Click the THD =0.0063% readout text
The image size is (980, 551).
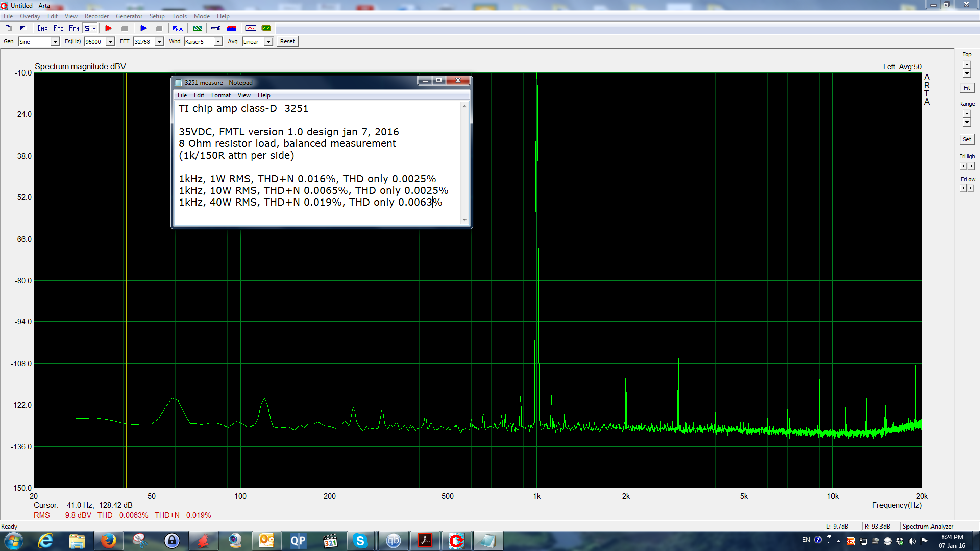123,515
